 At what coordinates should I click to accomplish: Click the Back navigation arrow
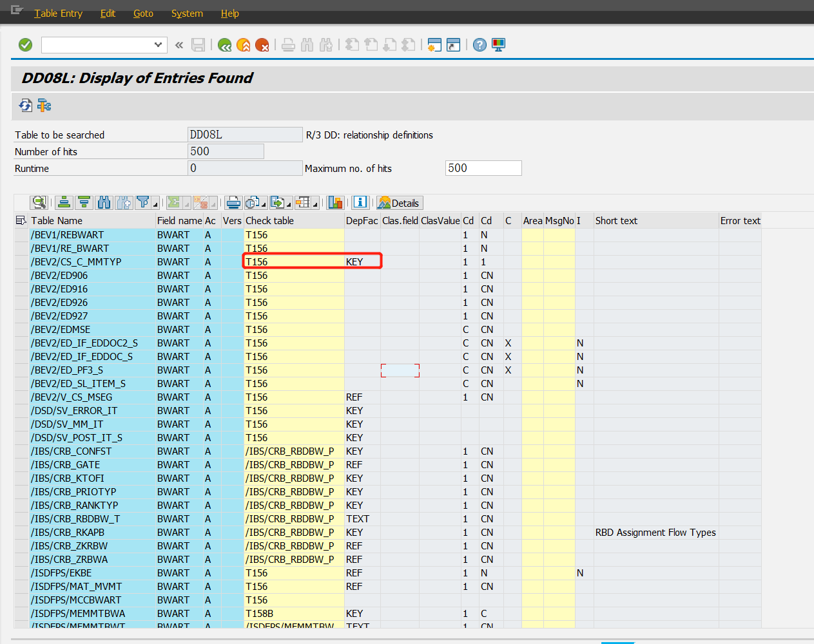pyautogui.click(x=224, y=45)
